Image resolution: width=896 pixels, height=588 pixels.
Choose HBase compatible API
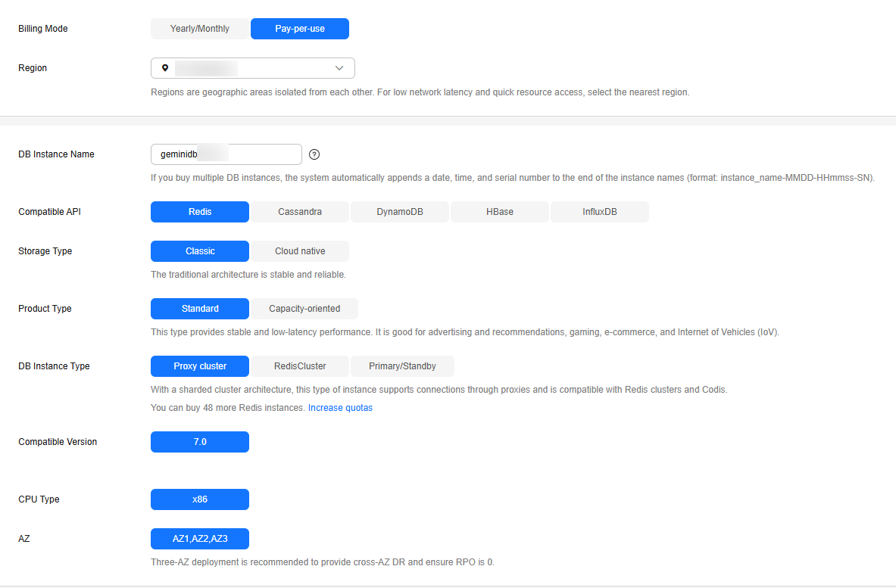pos(500,212)
